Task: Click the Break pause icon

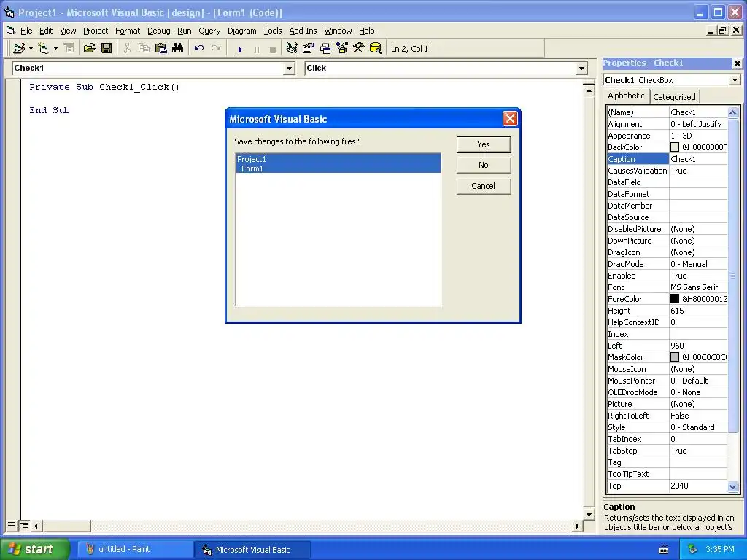Action: (x=257, y=49)
